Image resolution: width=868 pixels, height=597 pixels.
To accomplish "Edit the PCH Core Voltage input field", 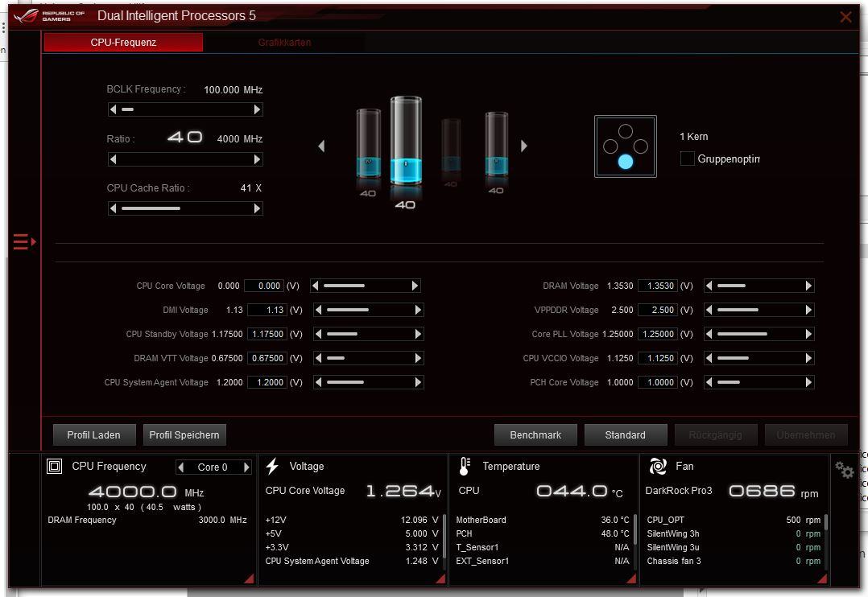I will [x=658, y=382].
